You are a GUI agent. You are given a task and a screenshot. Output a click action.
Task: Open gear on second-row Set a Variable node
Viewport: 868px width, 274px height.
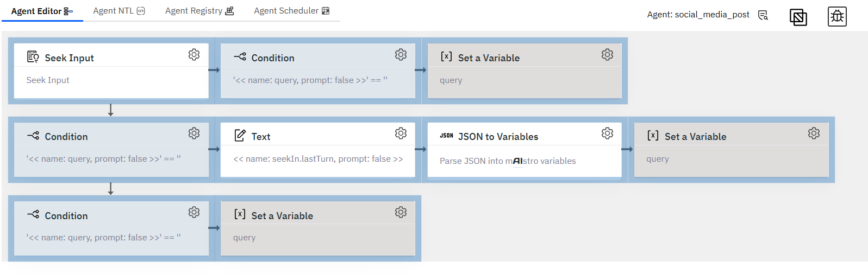pyautogui.click(x=814, y=133)
